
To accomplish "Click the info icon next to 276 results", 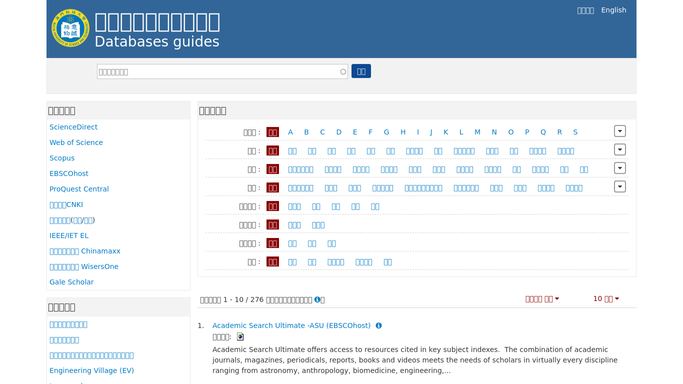I will click(318, 300).
